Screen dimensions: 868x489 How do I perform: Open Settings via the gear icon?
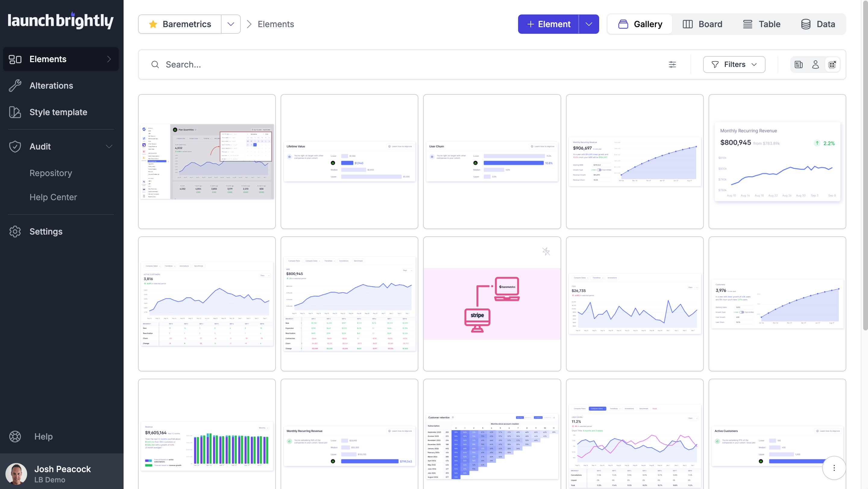(15, 232)
